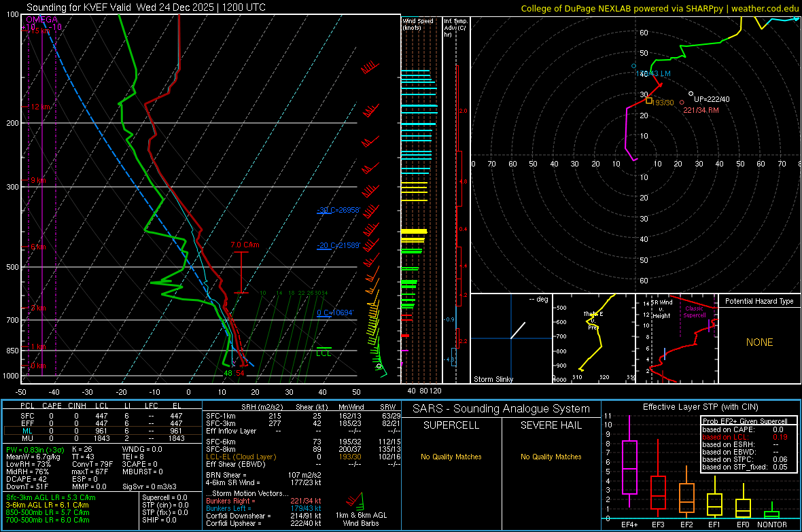Click the 7.0 C/km lapse rate label
This screenshot has width=802, height=532.
point(245,245)
